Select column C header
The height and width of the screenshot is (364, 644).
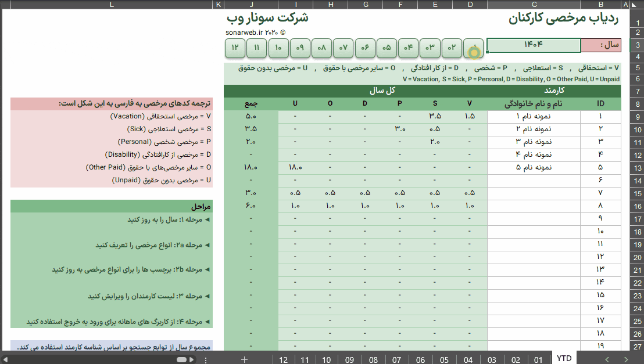tap(534, 5)
